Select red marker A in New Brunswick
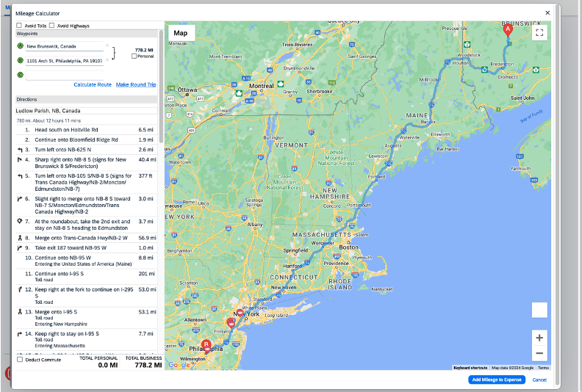The height and width of the screenshot is (392, 582). [x=508, y=30]
